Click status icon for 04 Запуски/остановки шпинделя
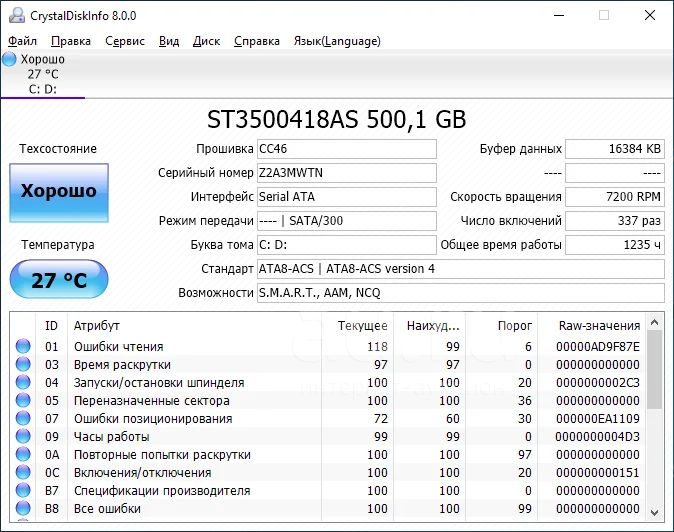Screen dimensions: 674x532 pyautogui.click(x=23, y=382)
